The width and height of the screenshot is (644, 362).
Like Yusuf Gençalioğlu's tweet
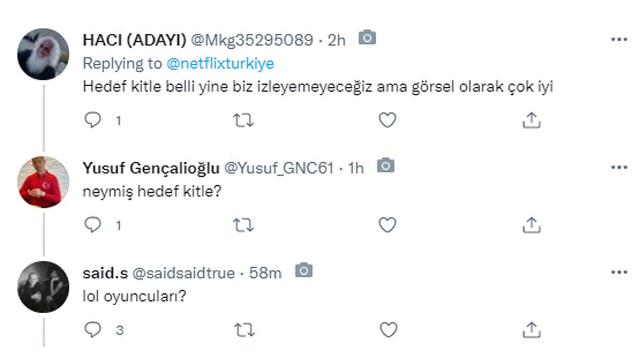(387, 225)
